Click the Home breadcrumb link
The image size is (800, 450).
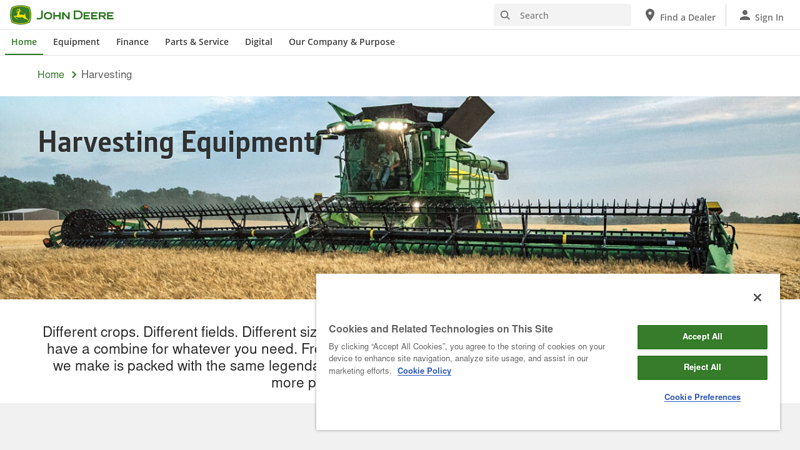[51, 74]
